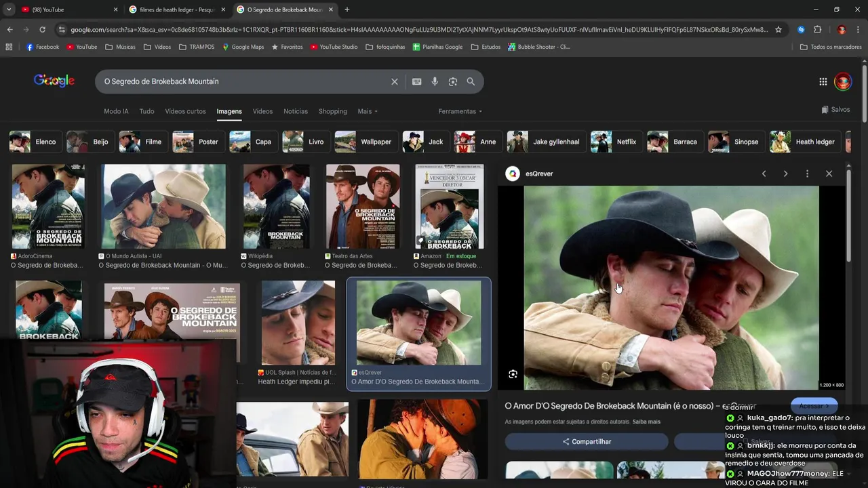868x488 pixels.
Task: Expand the Mais search options dropdown
Action: pyautogui.click(x=368, y=111)
